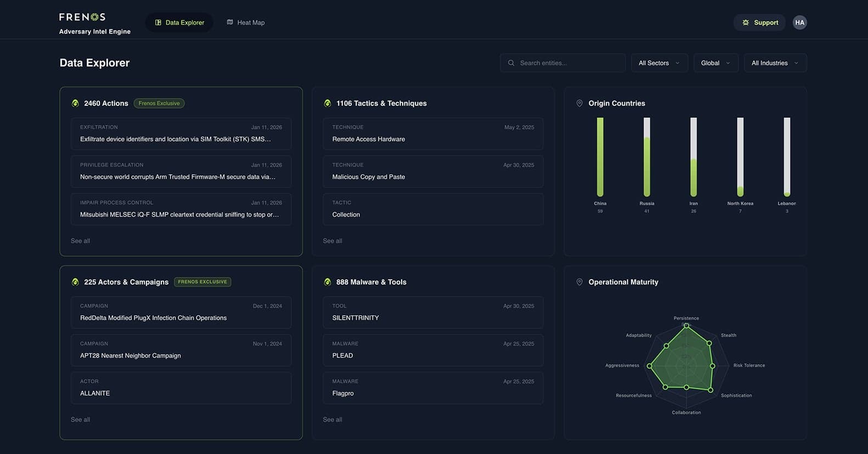Open the All Industries dropdown

775,63
